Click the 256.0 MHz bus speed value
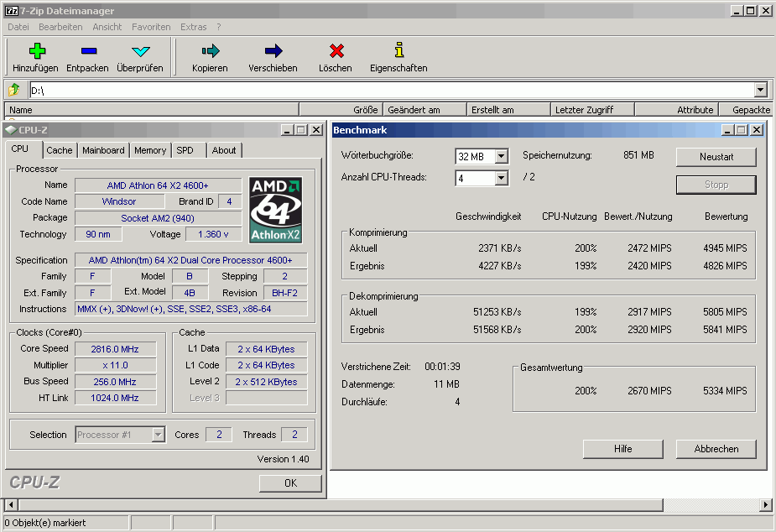The width and height of the screenshot is (776, 532). click(x=115, y=382)
